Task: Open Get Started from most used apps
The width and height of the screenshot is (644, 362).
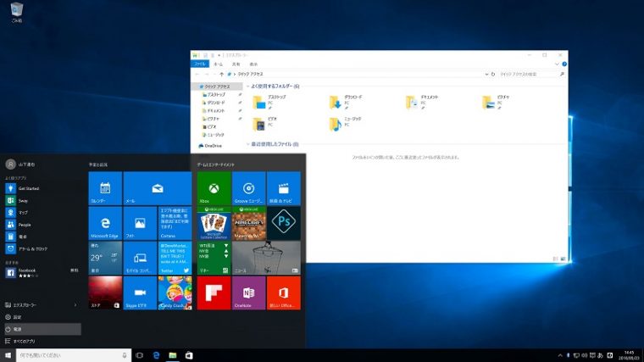Action: click(42, 188)
